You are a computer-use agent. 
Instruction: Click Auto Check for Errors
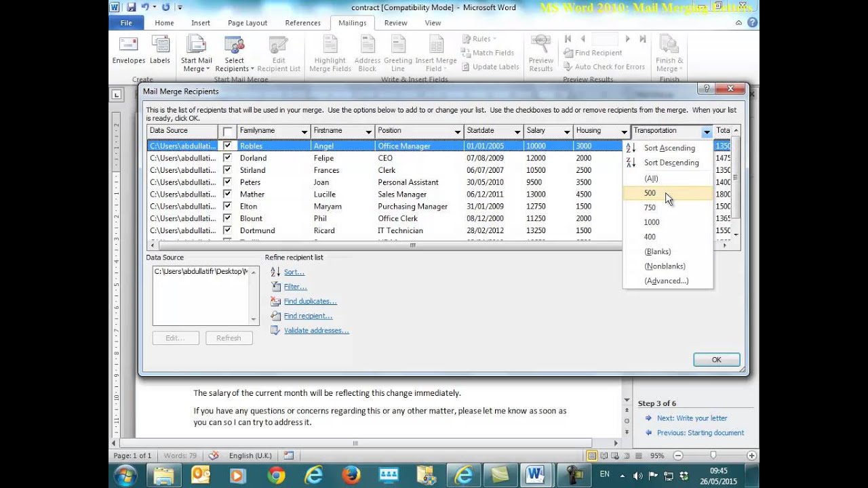point(604,67)
